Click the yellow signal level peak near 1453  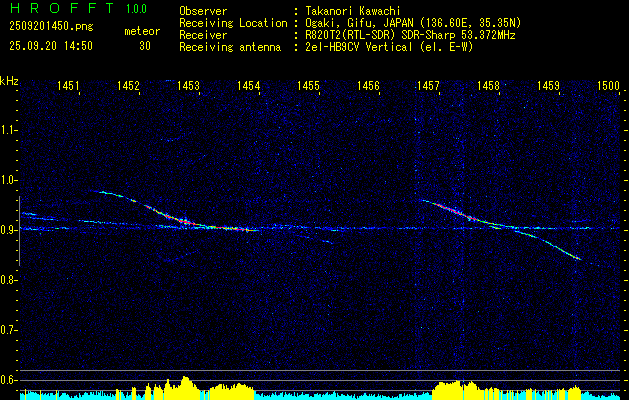coord(185,387)
